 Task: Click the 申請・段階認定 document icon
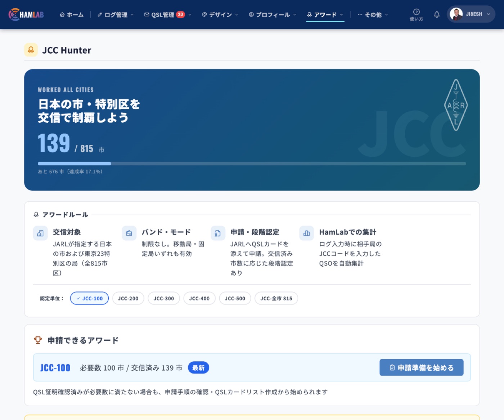[218, 233]
